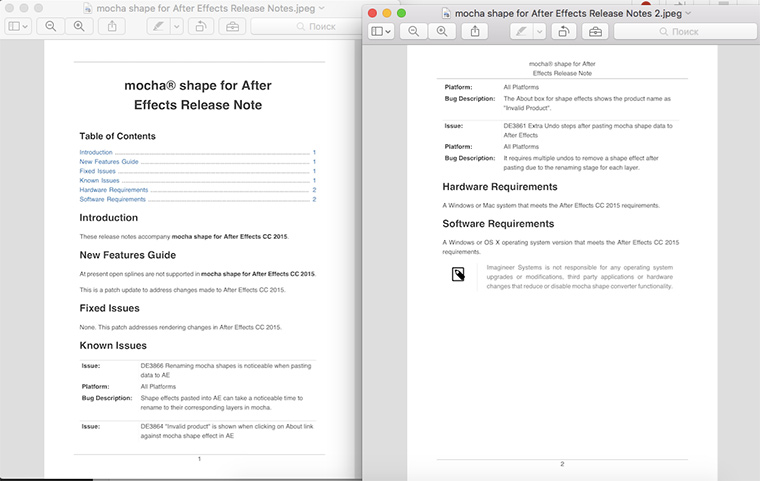Click Share button in back Release Notes.jpeg window
Viewport: 760px width, 481px height.
tap(112, 26)
